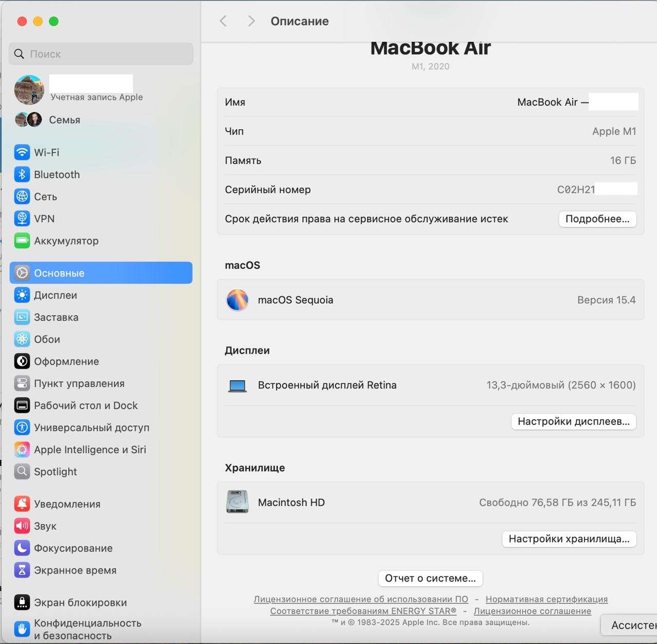Open Wi-Fi settings icon in sidebar
Image resolution: width=657 pixels, height=644 pixels.
coord(22,152)
